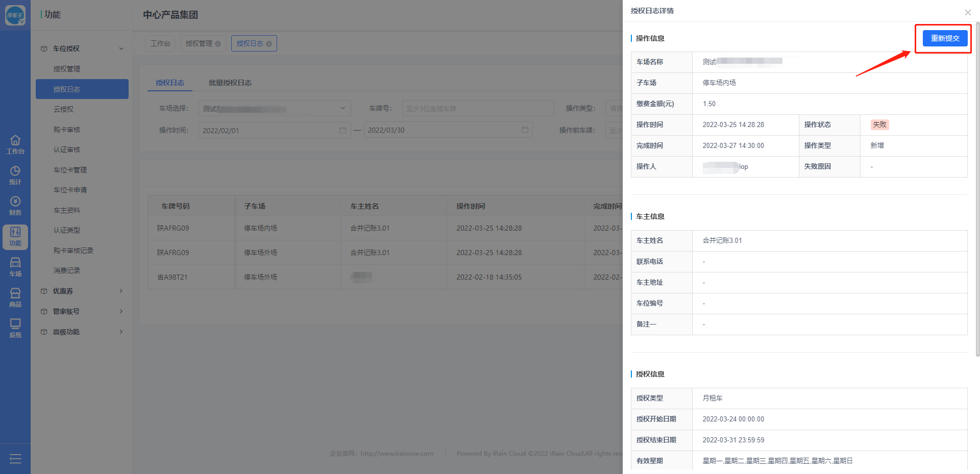Expand the 管家账号 menu group
Viewport: 980px width, 474px height.
click(x=121, y=312)
